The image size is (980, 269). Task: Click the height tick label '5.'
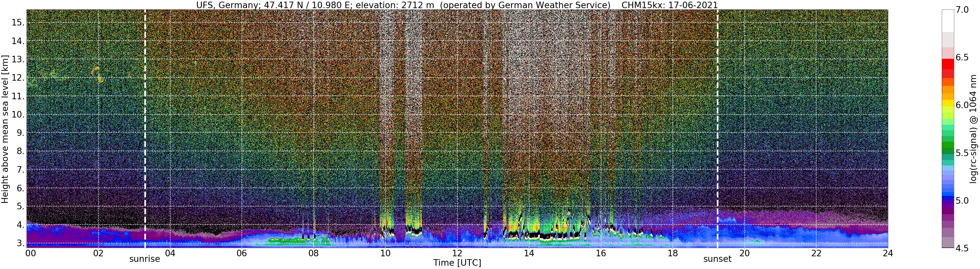tap(20, 206)
